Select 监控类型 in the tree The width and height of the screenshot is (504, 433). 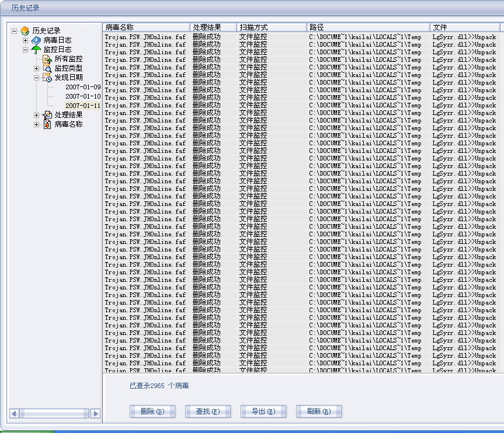coord(68,68)
